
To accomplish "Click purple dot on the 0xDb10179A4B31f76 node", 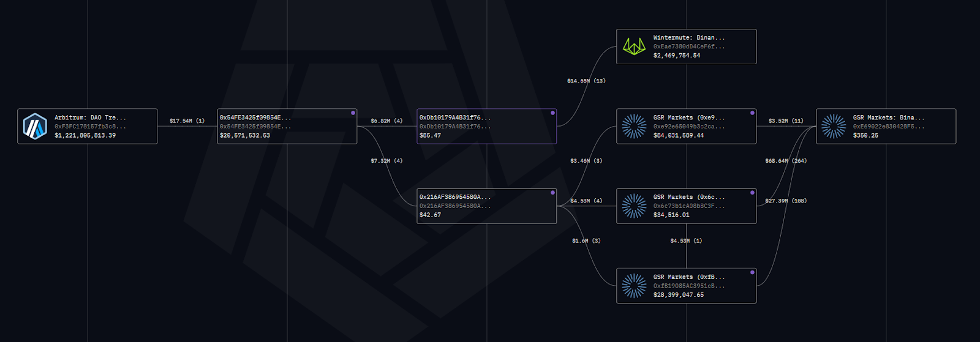I will click(552, 113).
